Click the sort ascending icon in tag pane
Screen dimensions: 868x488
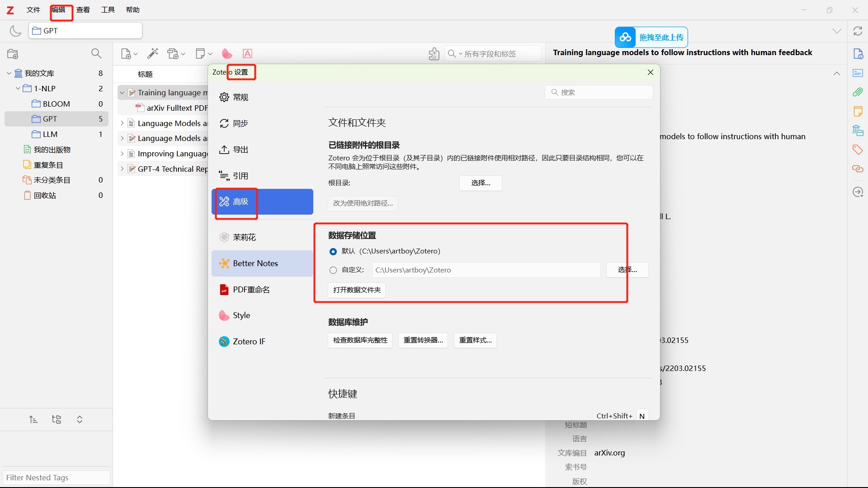coord(33,419)
